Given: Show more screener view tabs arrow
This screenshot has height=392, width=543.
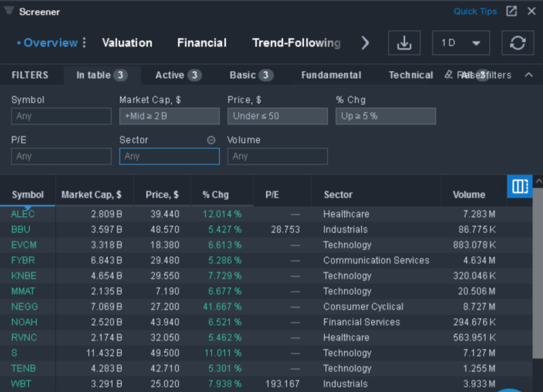Looking at the screenshot, I should [x=365, y=43].
